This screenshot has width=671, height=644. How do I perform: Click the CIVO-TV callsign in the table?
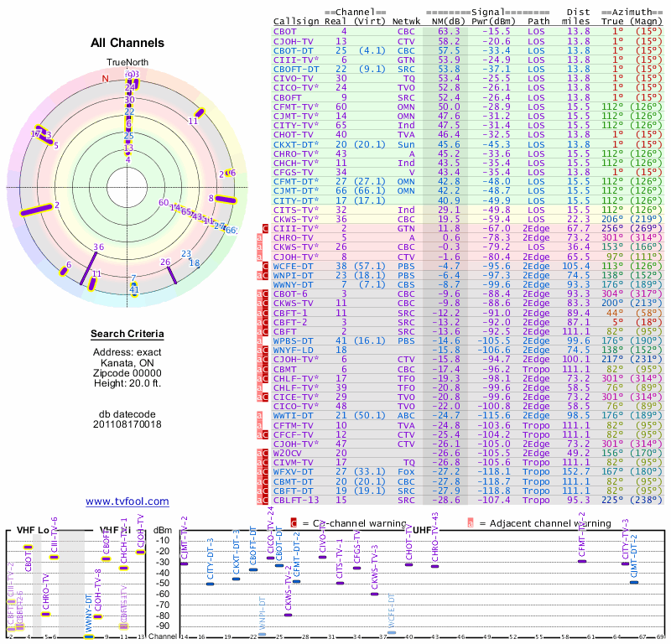tap(292, 78)
